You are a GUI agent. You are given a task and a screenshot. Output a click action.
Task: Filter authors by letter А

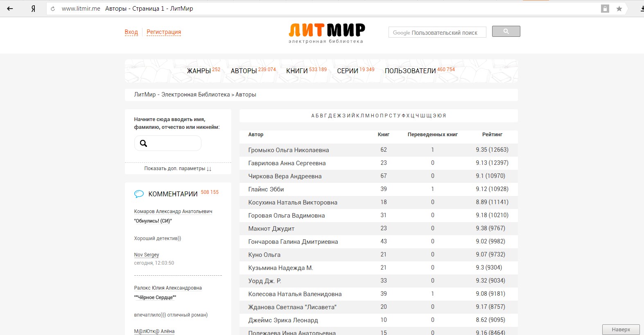[313, 116]
